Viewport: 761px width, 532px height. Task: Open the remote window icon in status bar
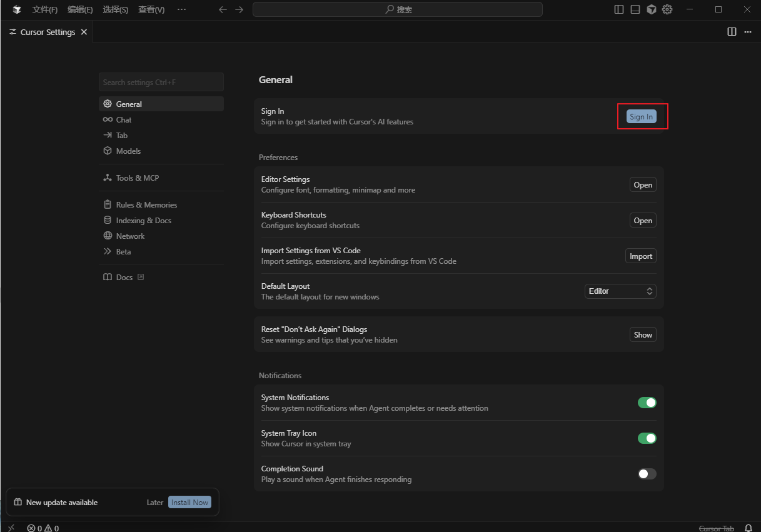11,528
